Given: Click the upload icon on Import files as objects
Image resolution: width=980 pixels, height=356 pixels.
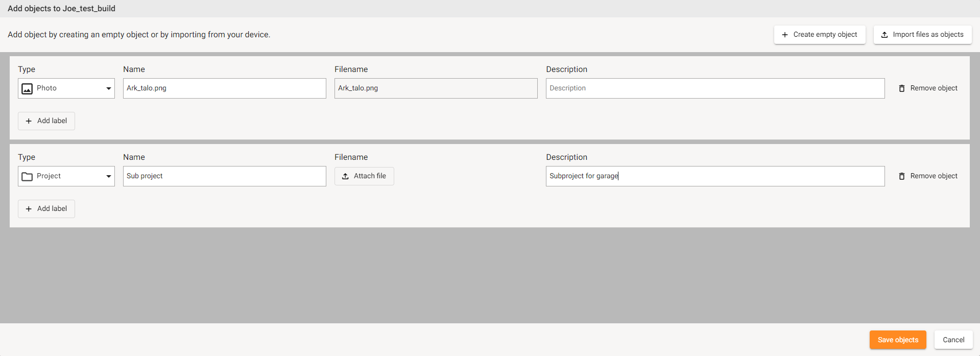Looking at the screenshot, I should (885, 35).
